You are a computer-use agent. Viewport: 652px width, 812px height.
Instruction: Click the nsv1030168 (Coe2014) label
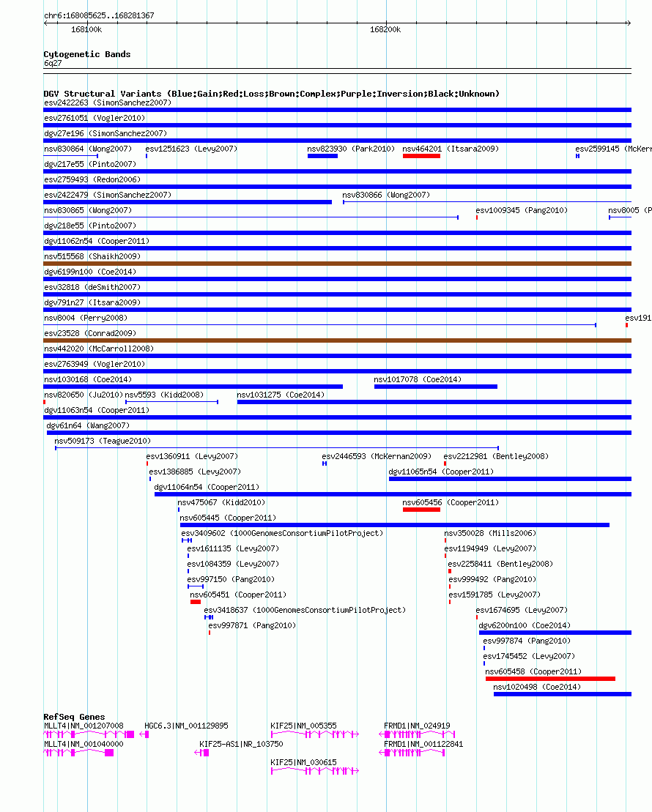pyautogui.click(x=88, y=379)
